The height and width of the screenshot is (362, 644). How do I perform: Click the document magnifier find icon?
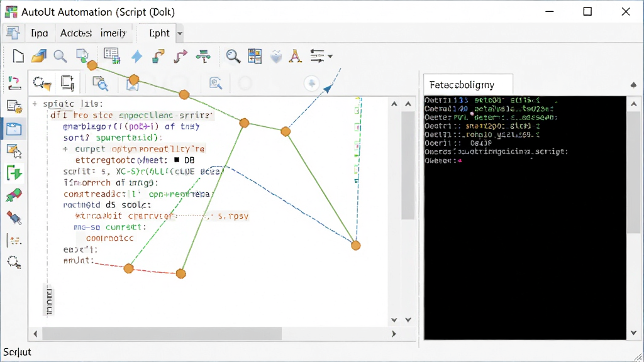click(100, 84)
